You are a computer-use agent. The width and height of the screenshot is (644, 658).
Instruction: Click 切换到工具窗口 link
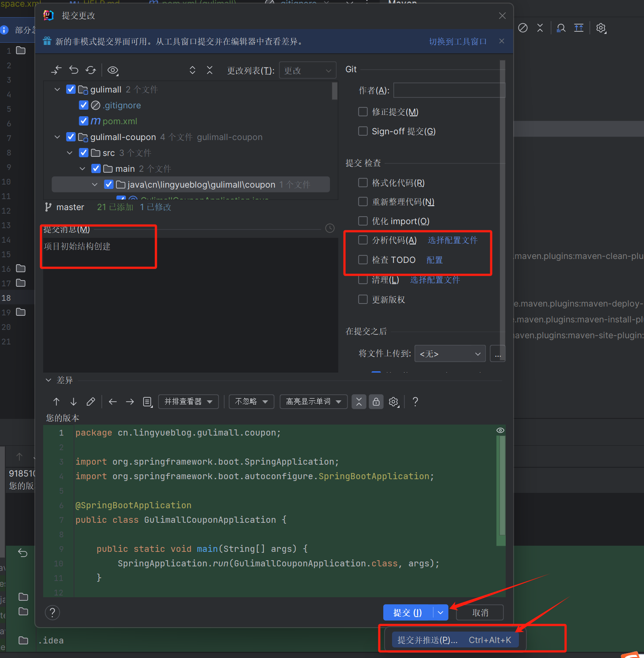pyautogui.click(x=458, y=41)
